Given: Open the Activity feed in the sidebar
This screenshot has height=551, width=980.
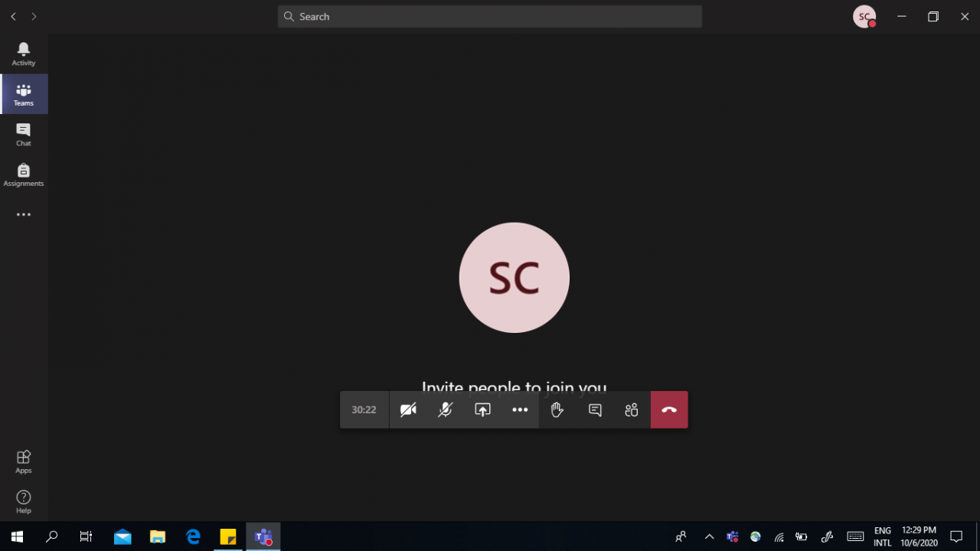Looking at the screenshot, I should 24,54.
